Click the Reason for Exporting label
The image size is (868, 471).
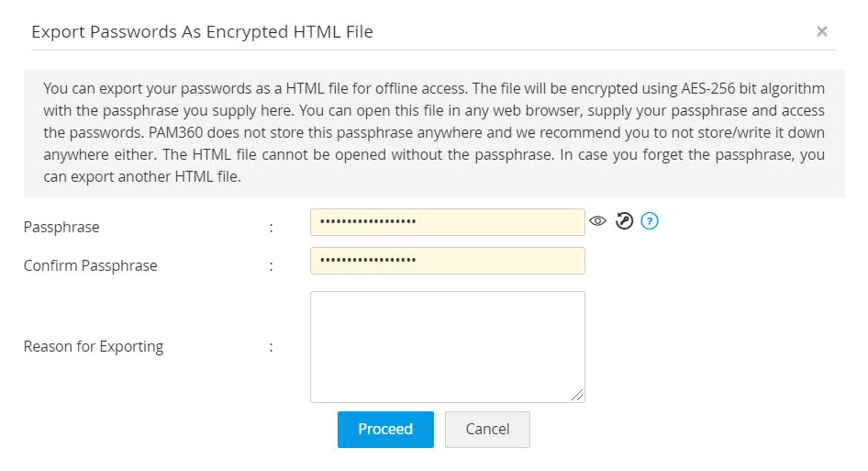point(94,346)
